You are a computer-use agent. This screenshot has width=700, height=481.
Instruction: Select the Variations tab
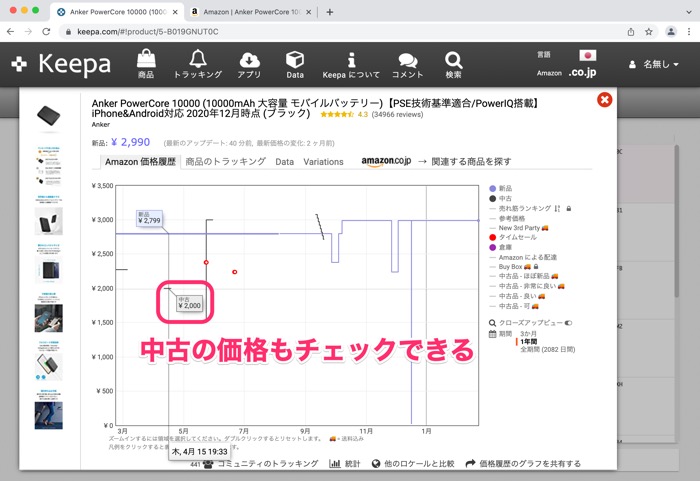click(x=323, y=162)
